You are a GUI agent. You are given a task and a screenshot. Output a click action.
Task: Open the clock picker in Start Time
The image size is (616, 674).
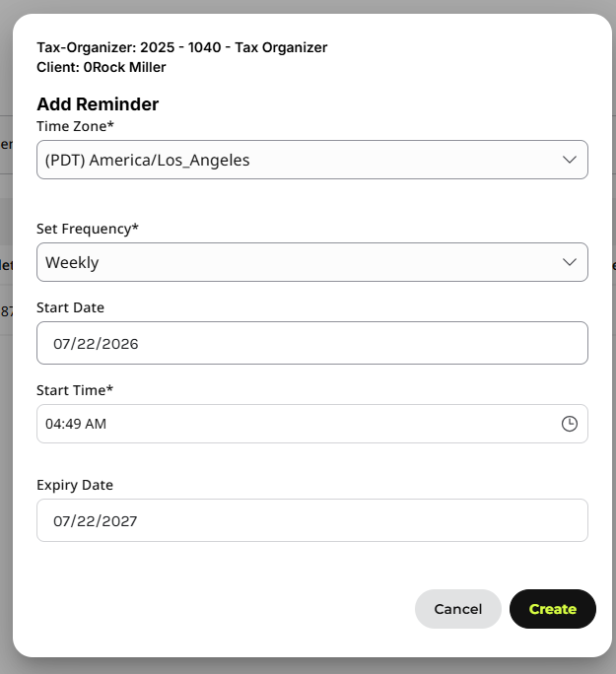point(569,424)
